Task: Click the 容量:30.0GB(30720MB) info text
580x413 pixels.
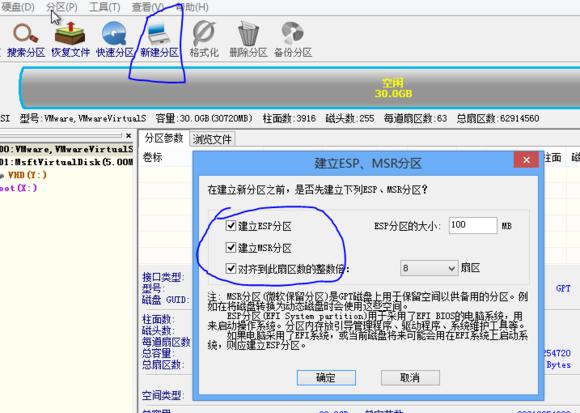Action: click(204, 118)
